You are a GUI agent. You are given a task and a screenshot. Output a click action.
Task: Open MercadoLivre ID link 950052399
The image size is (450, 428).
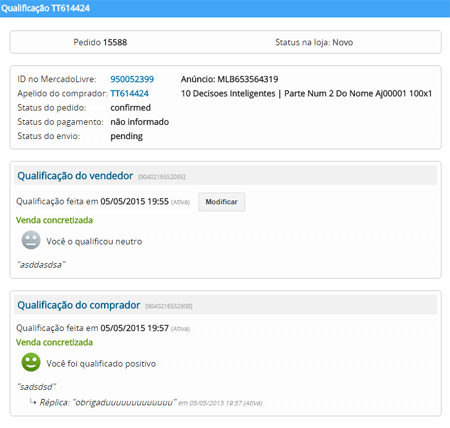[x=132, y=79]
